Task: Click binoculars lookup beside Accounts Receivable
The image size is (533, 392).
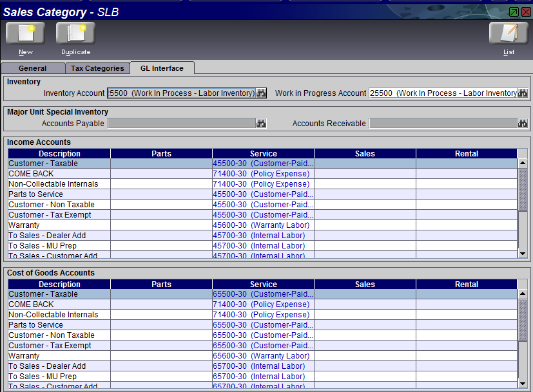Action: pos(523,124)
